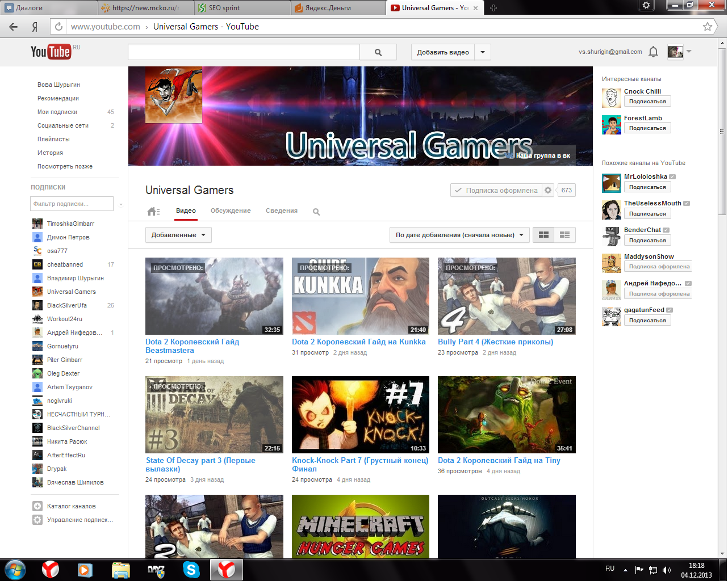728x581 pixels.
Task: Click the Universal Gamers channel avatar
Action: (x=174, y=95)
